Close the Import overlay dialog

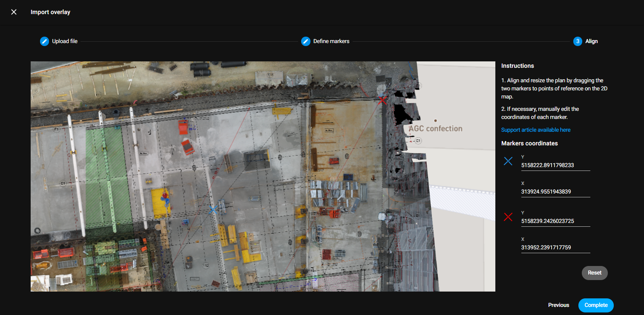coord(14,12)
